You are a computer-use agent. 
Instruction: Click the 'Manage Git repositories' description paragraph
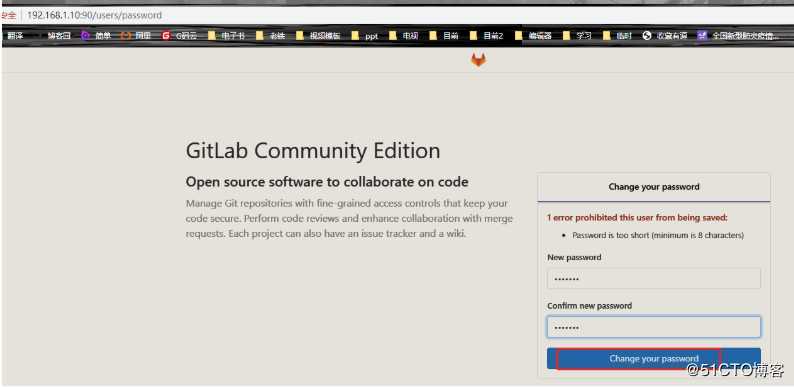pyautogui.click(x=349, y=218)
